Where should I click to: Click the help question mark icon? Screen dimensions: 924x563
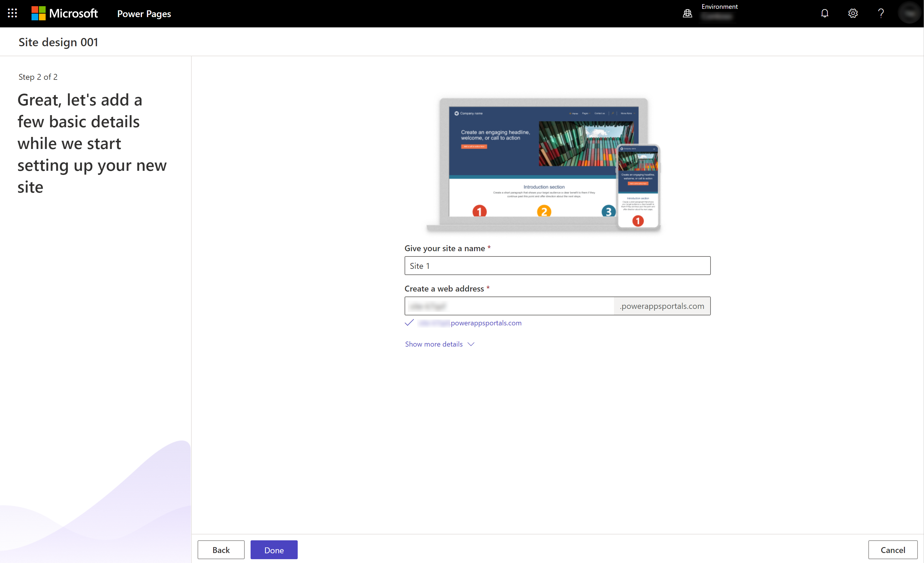point(881,13)
